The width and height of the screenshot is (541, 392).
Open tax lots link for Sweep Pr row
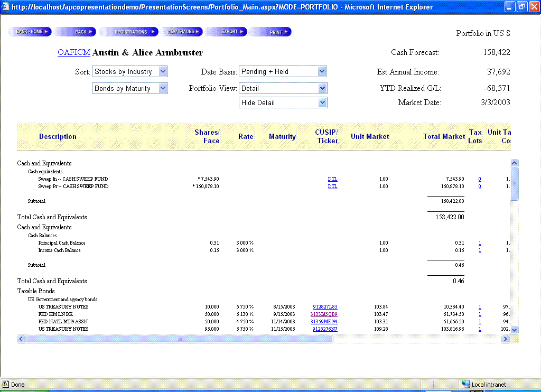click(x=480, y=186)
